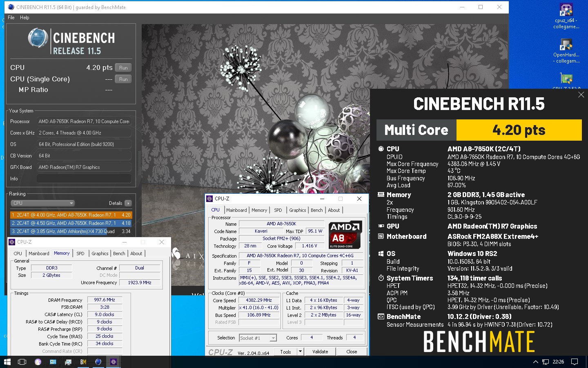This screenshot has height=368, width=588.
Task: Select ranking row 1 at 4.00 GHz
Action: coord(71,215)
